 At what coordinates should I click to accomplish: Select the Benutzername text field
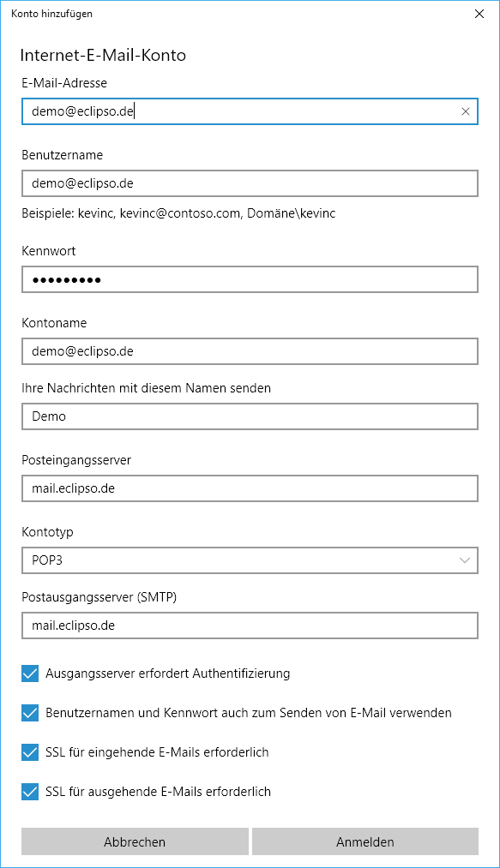250,183
